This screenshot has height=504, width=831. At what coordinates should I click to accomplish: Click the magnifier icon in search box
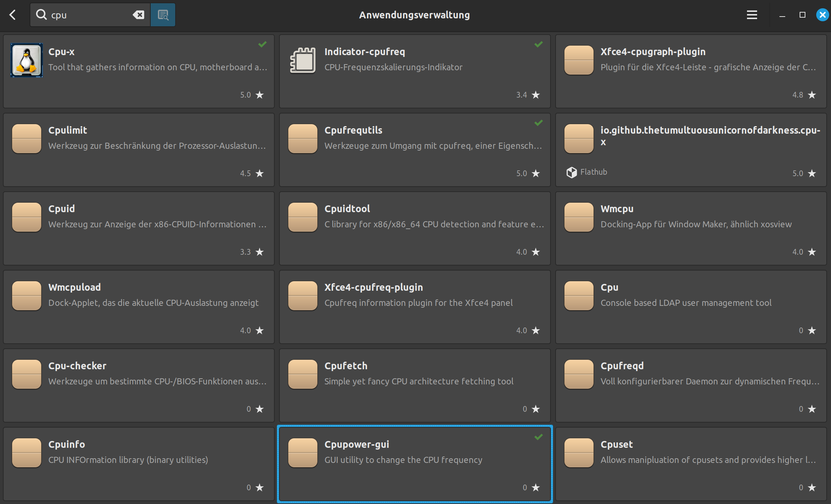coord(41,15)
